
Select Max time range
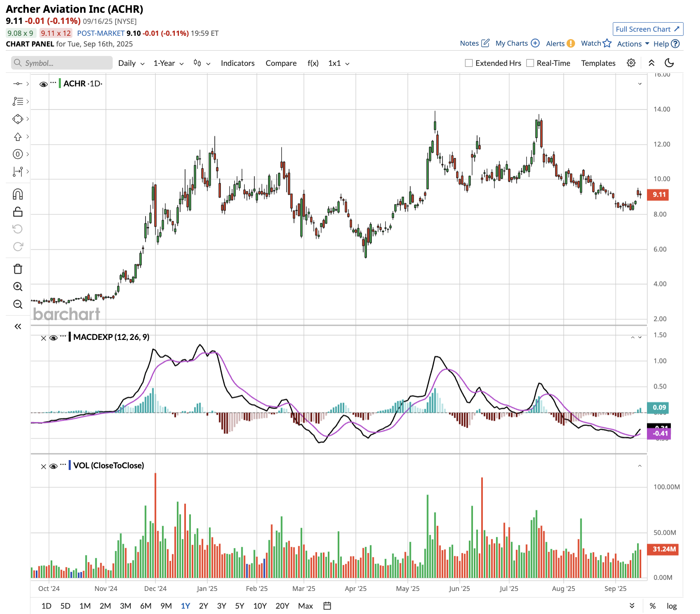click(x=305, y=606)
